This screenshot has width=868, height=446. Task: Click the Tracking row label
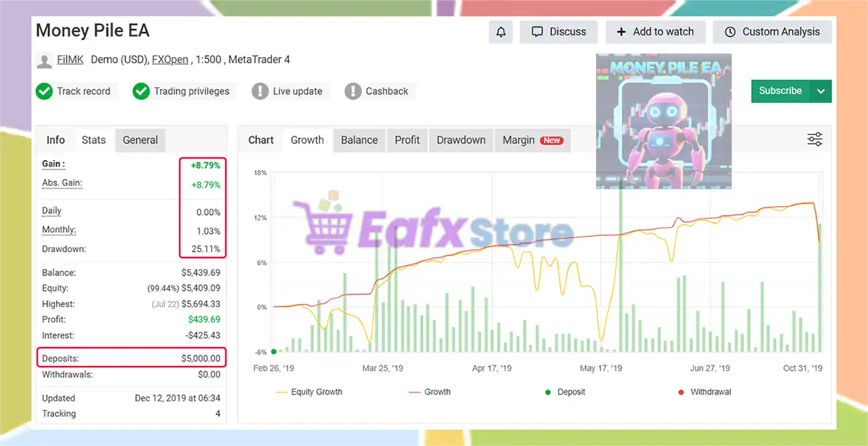[59, 413]
